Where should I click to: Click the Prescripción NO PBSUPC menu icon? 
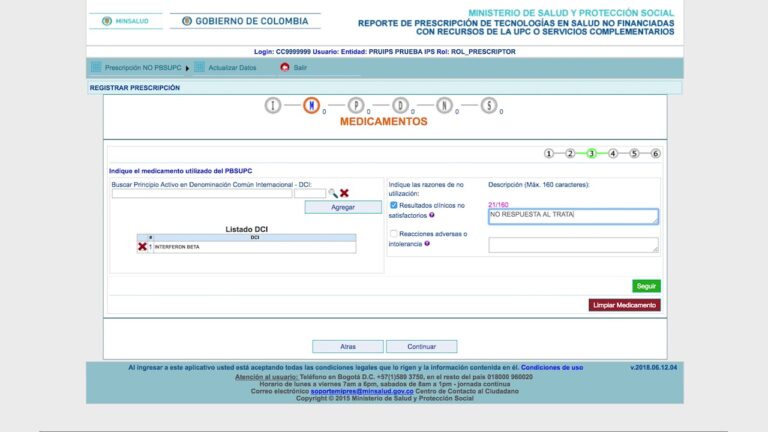(96, 67)
